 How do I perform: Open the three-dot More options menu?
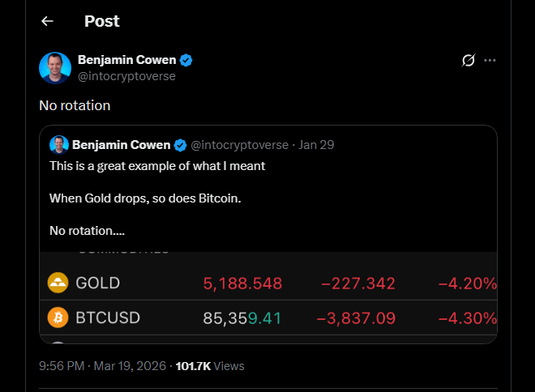490,60
